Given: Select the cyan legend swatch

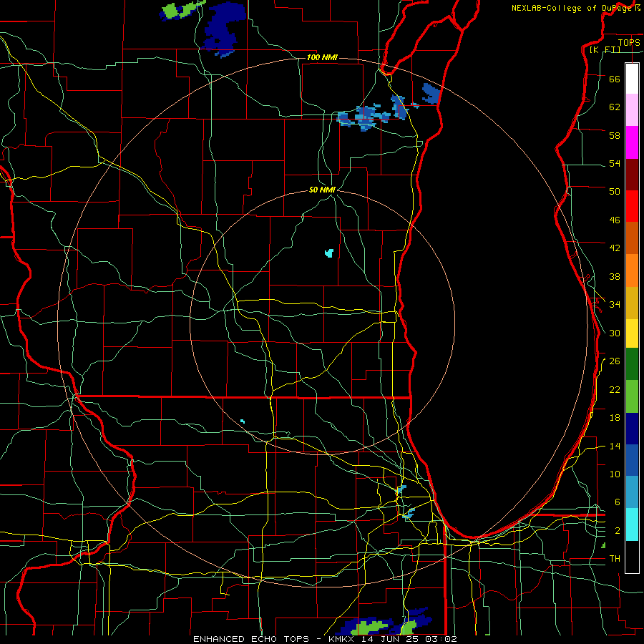Looking at the screenshot, I should 632,525.
